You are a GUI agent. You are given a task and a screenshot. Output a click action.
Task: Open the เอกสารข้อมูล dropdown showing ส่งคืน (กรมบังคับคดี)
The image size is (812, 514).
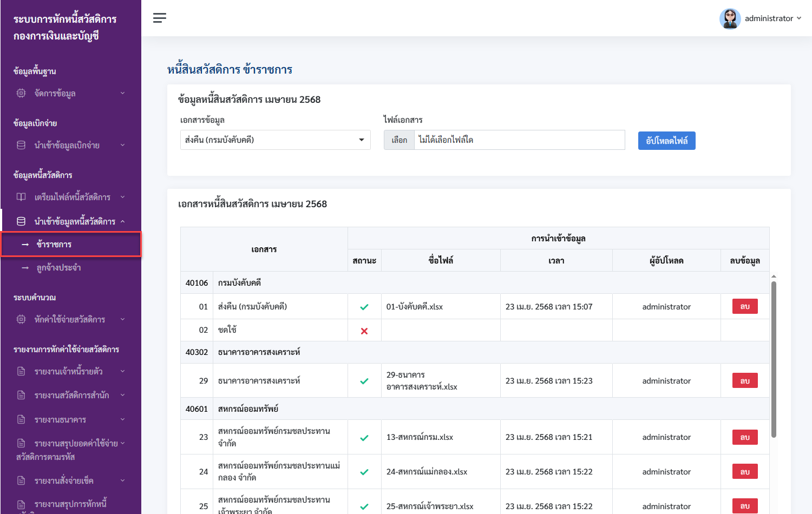pos(276,140)
